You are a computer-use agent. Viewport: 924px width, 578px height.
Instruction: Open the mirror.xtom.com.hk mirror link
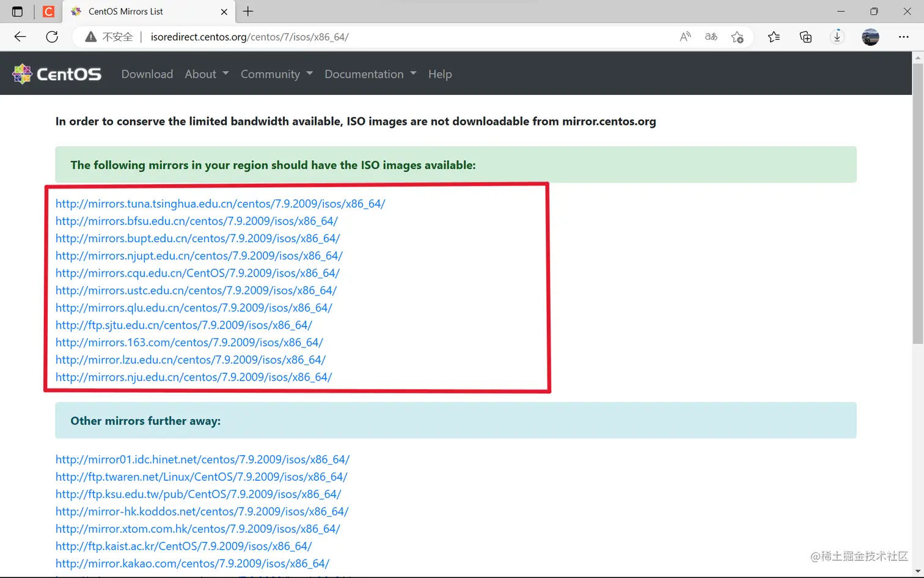tap(197, 528)
